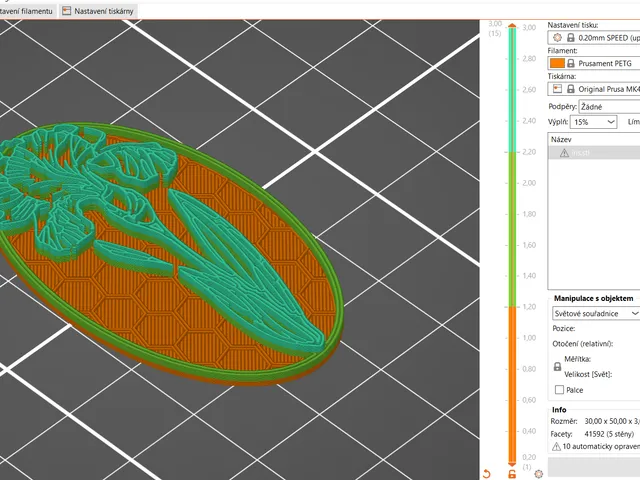Image resolution: width=640 pixels, height=480 pixels.
Task: Open the Světové souřadnice coordinate dropdown
Action: (x=596, y=313)
